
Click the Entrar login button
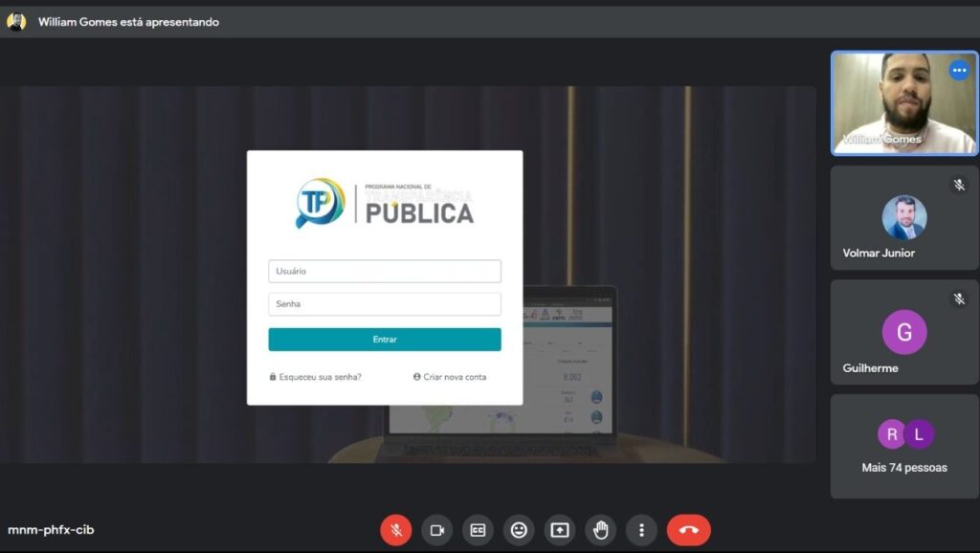pos(385,340)
